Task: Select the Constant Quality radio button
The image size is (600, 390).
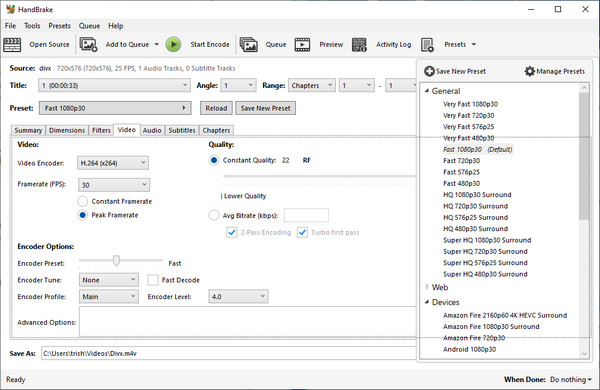Action: 214,160
